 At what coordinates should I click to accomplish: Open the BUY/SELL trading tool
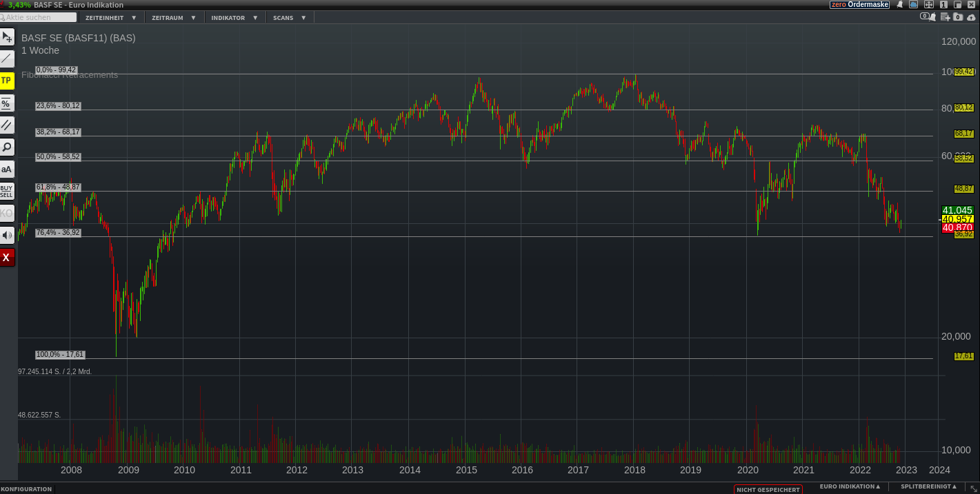pos(7,191)
